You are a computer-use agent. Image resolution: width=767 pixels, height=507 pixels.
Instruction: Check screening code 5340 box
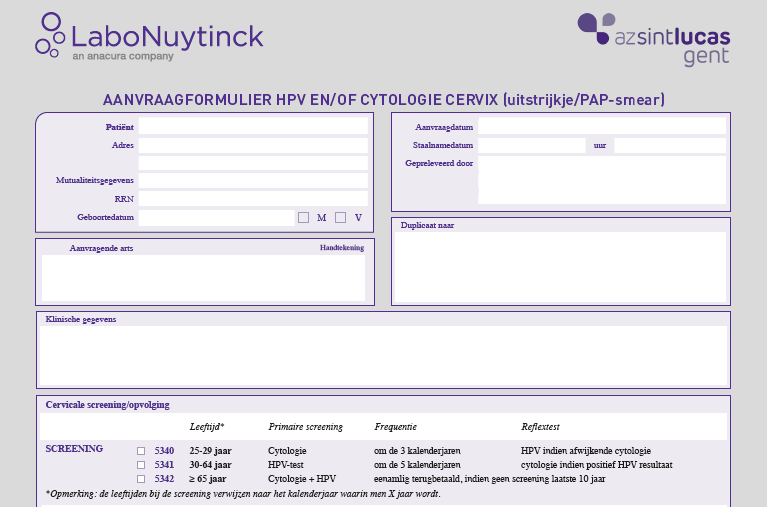(141, 451)
